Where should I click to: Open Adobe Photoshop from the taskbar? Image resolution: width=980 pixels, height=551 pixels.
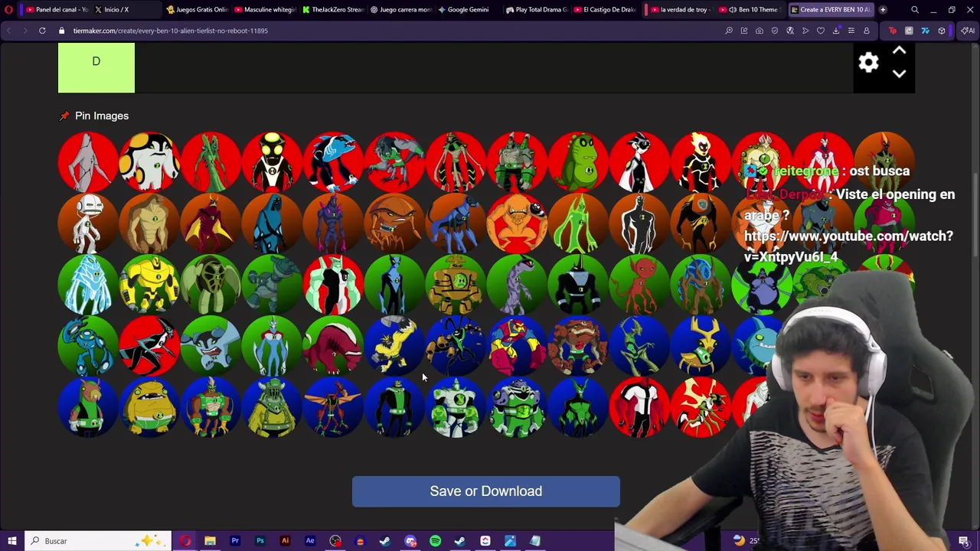pos(260,541)
